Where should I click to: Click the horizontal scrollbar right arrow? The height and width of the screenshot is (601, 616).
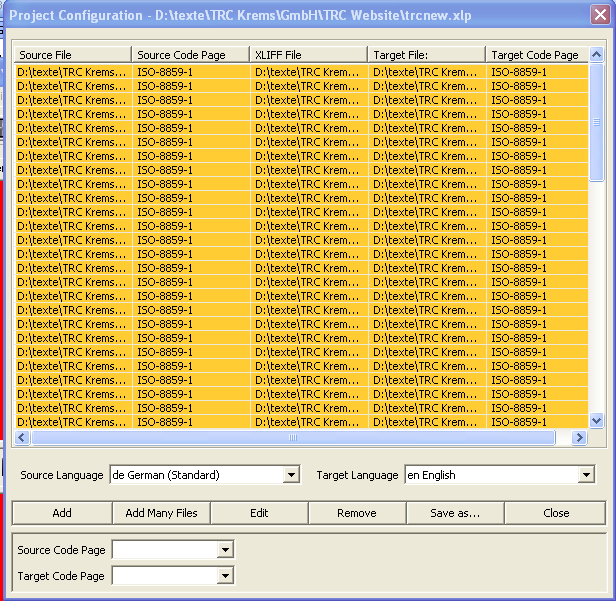point(578,438)
